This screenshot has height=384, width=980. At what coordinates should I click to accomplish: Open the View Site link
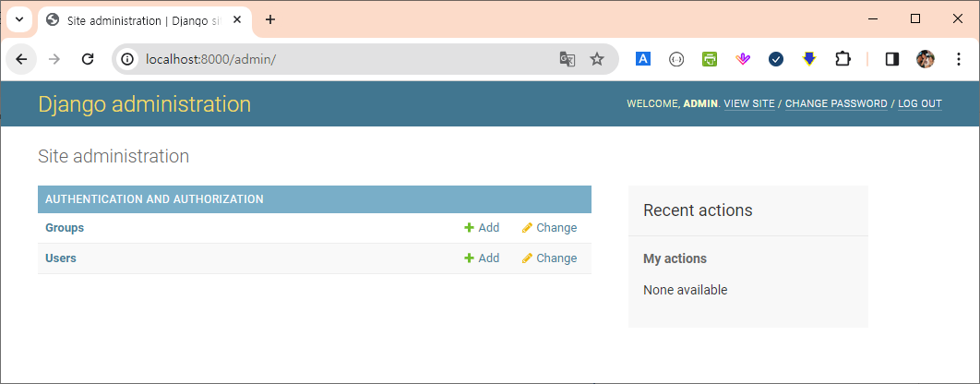pyautogui.click(x=749, y=103)
